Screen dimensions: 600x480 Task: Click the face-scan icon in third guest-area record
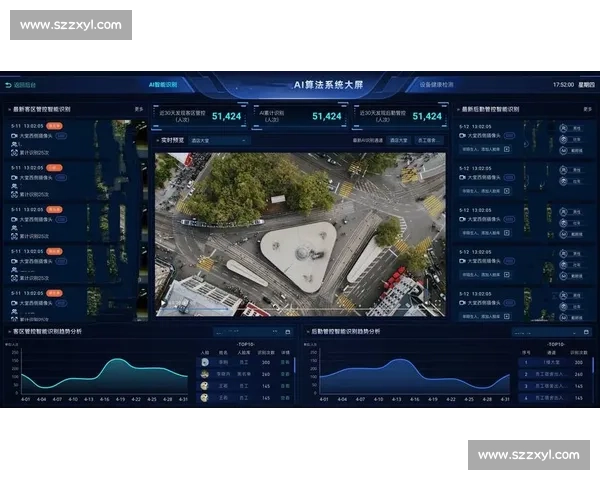point(15,236)
